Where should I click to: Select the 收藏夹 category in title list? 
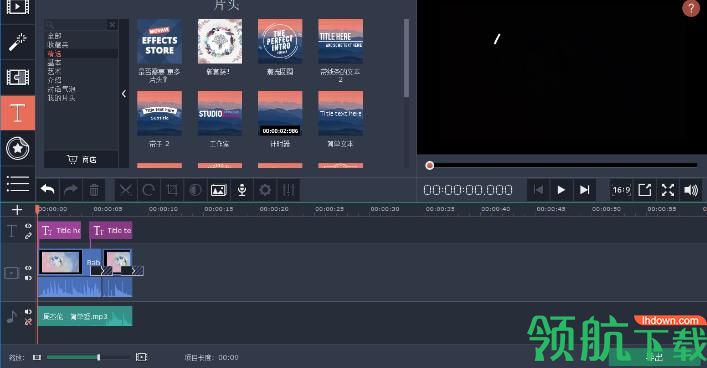coord(58,45)
